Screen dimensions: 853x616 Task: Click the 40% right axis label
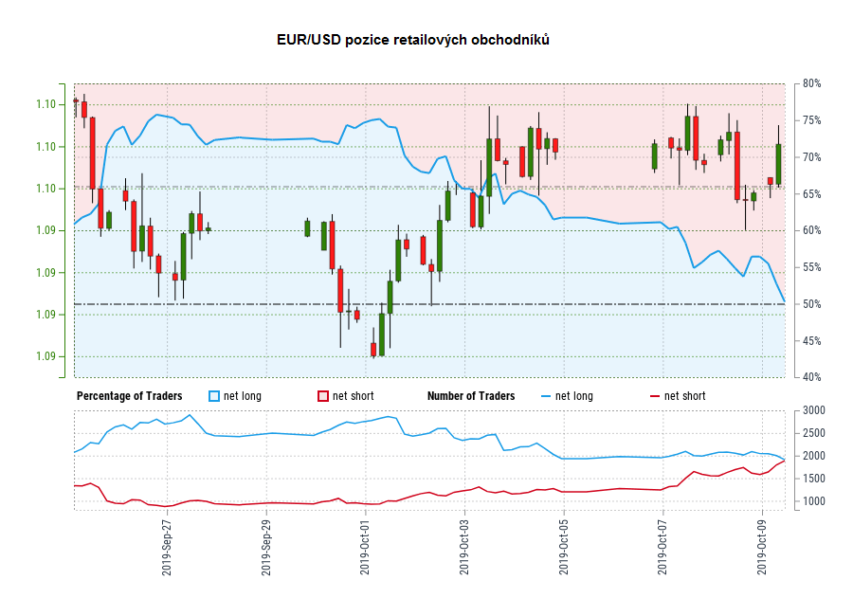(811, 377)
